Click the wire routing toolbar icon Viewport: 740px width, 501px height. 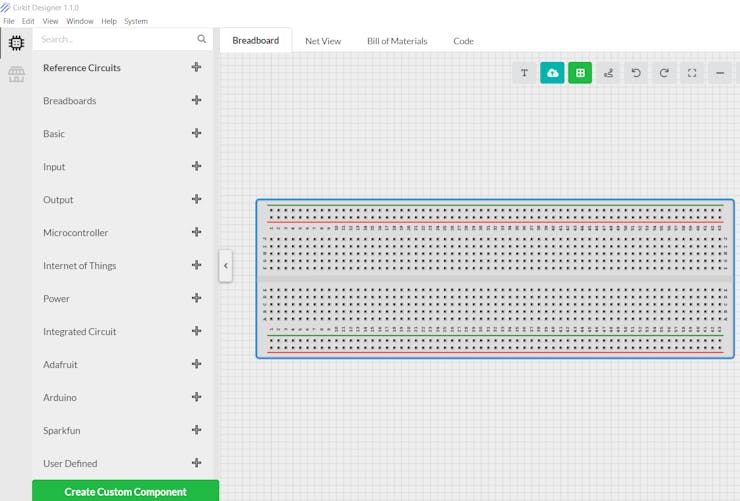608,73
